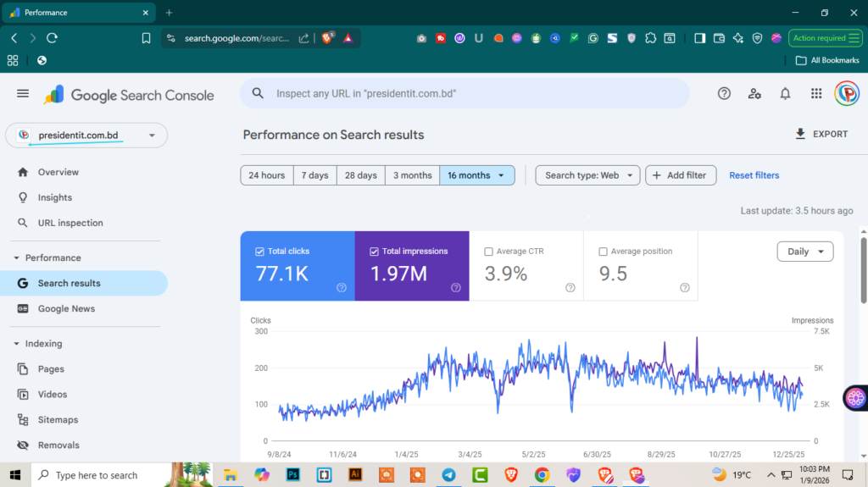Open Photoshop from the taskbar
Viewport: 868px width, 487px height.
click(292, 475)
